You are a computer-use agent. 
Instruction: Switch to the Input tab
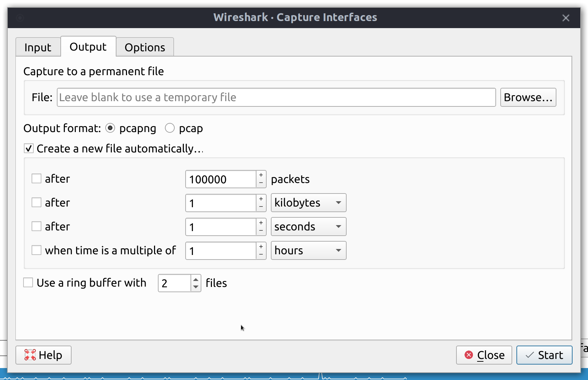pyautogui.click(x=38, y=47)
